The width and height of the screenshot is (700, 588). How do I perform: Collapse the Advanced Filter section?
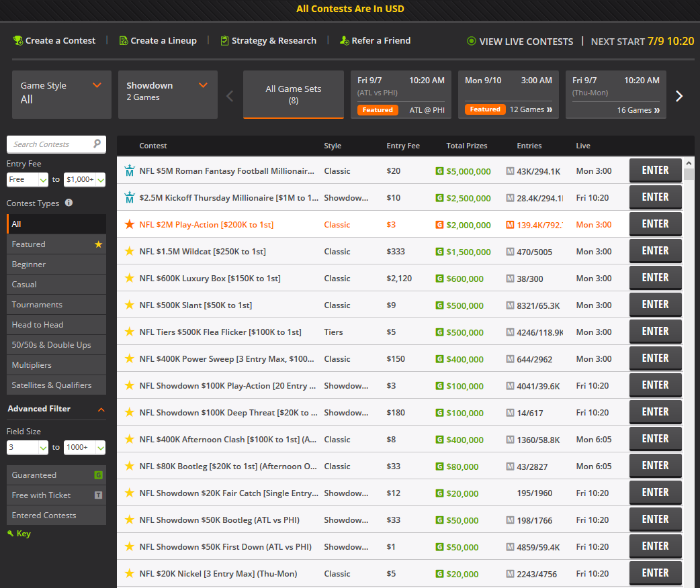click(x=101, y=409)
